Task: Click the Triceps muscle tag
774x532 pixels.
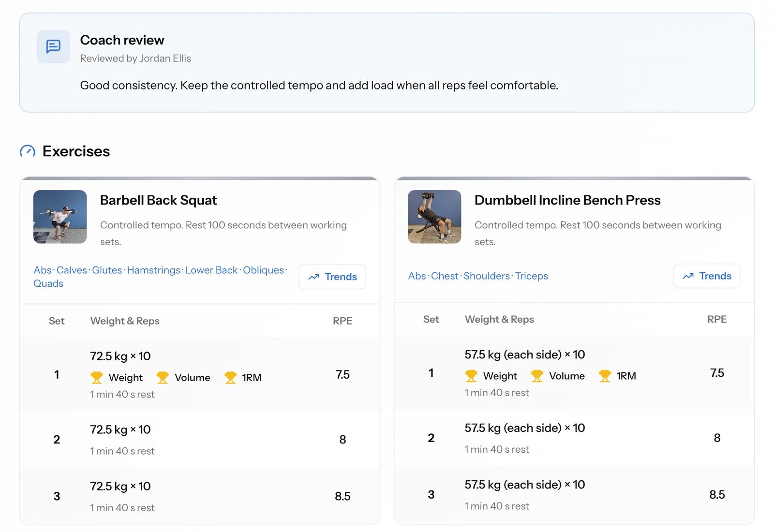Action: click(532, 276)
